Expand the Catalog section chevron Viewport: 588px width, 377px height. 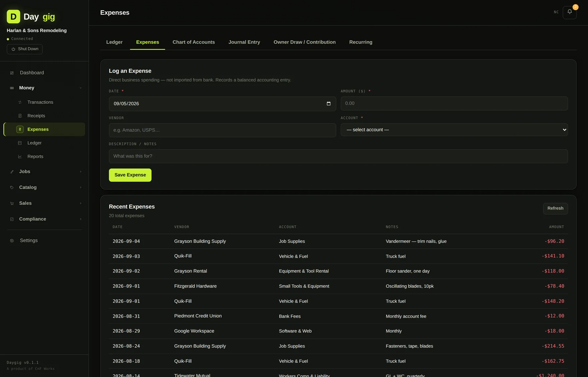(x=81, y=187)
